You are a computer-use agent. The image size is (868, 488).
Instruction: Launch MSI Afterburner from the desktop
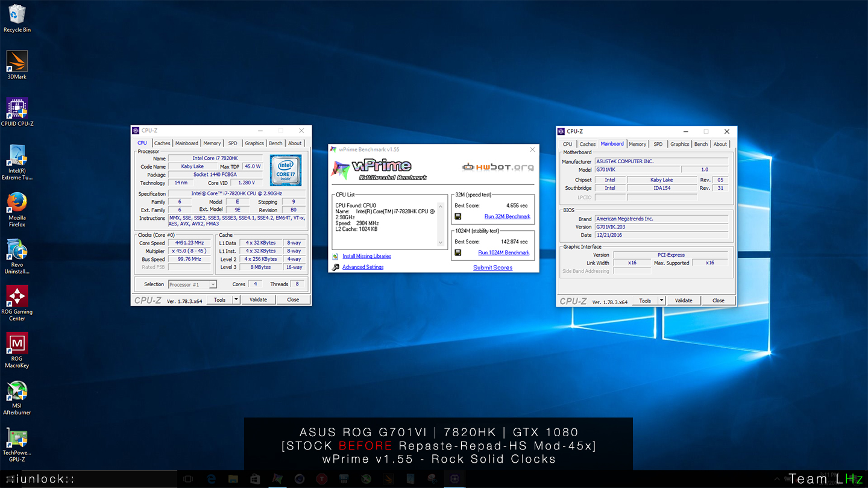pyautogui.click(x=17, y=398)
